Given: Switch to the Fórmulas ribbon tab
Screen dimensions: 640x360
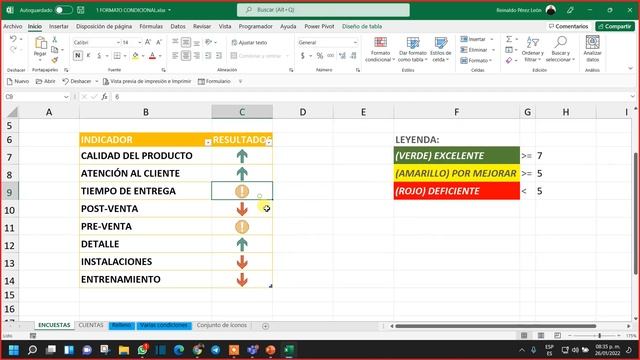Looking at the screenshot, I should point(151,26).
